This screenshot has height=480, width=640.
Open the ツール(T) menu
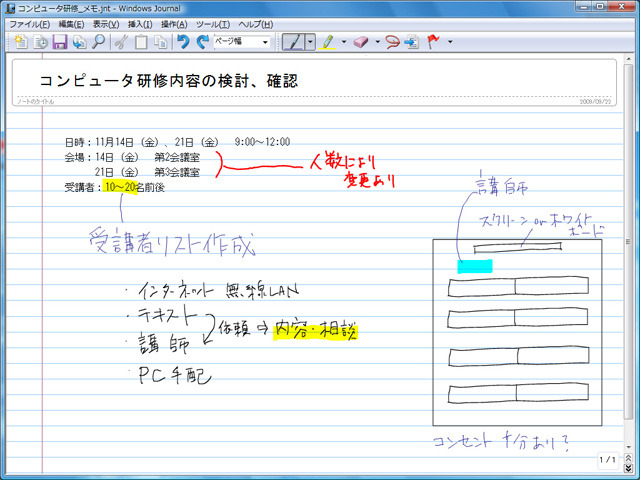tap(213, 24)
